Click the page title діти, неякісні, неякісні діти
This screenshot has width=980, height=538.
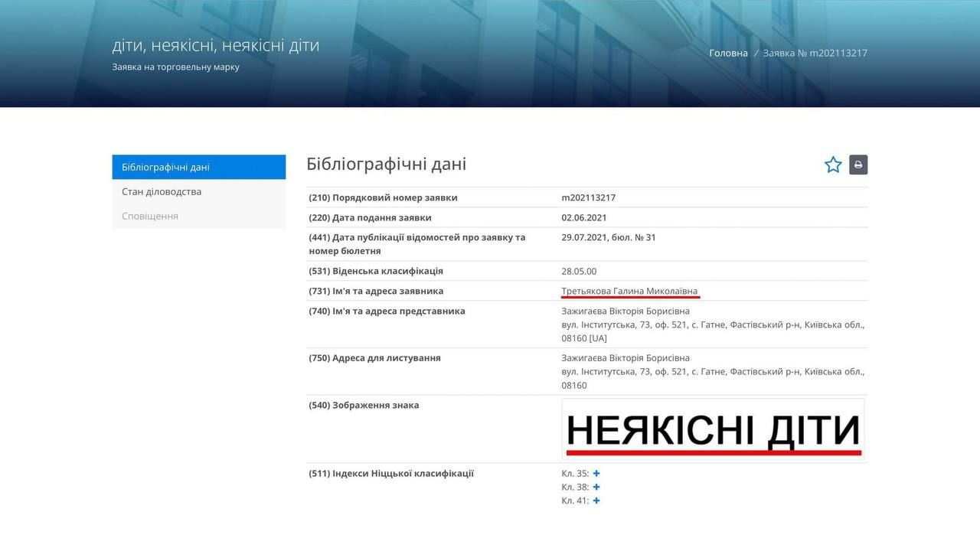[x=214, y=45]
